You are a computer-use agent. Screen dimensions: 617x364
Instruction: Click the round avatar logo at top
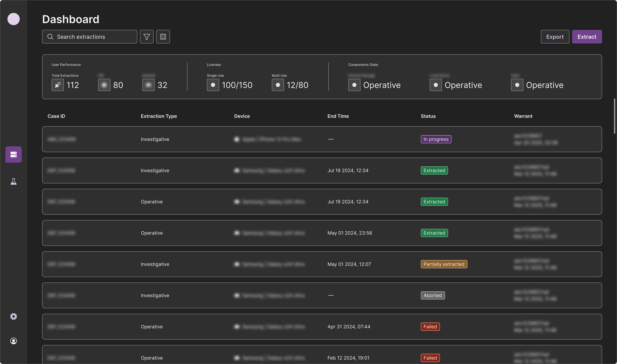14,19
